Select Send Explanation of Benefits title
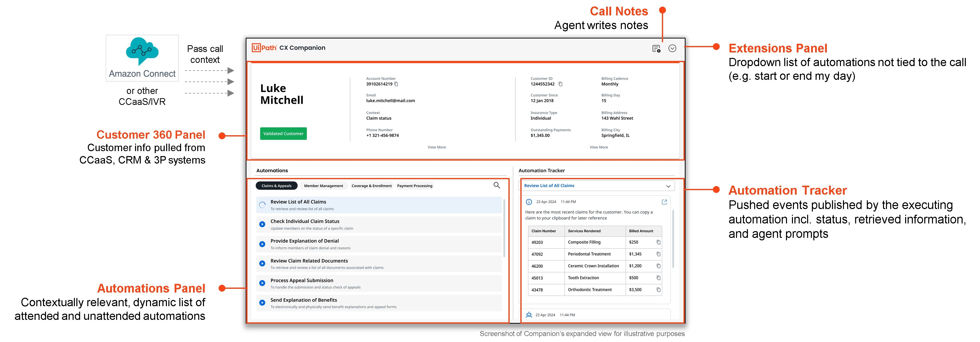The image size is (980, 342). 304,300
